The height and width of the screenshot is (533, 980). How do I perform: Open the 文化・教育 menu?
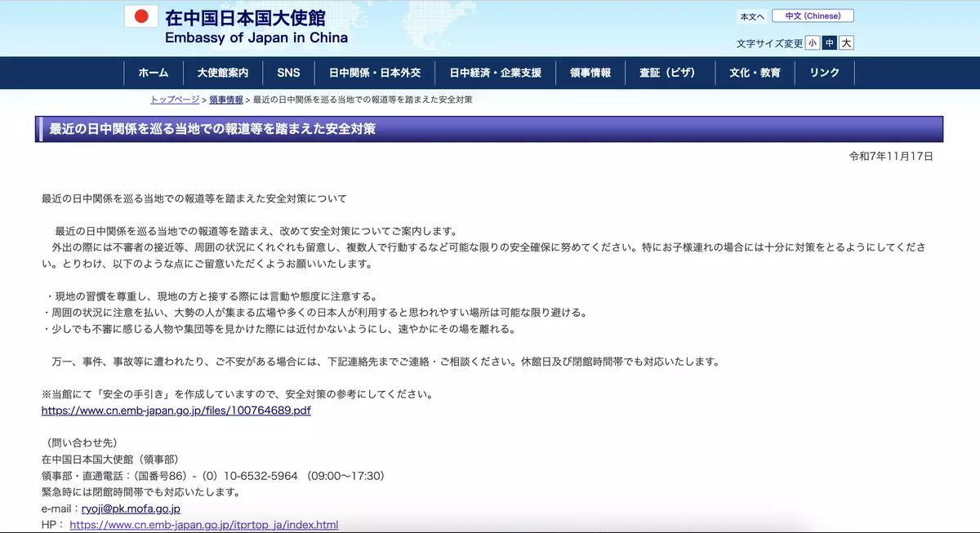pyautogui.click(x=755, y=73)
